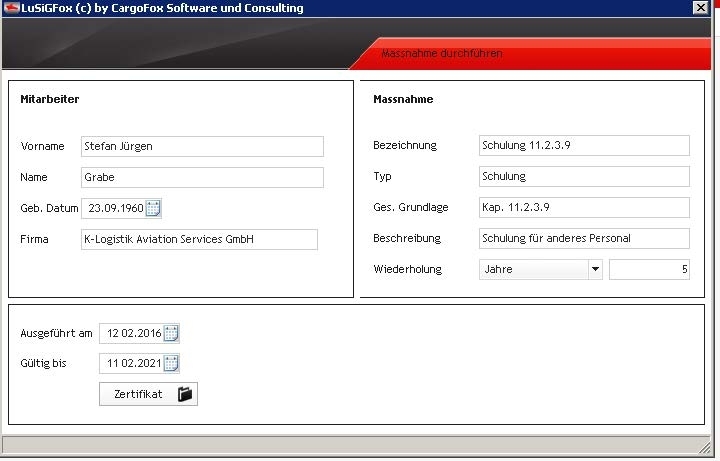Click the Zertifikat folder button
Screen dimensions: 720x461
pyautogui.click(x=148, y=394)
